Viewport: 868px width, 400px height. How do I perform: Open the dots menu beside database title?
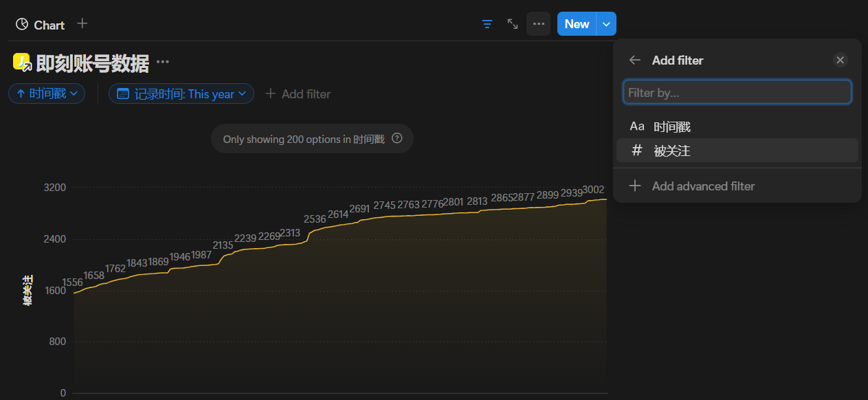click(162, 63)
